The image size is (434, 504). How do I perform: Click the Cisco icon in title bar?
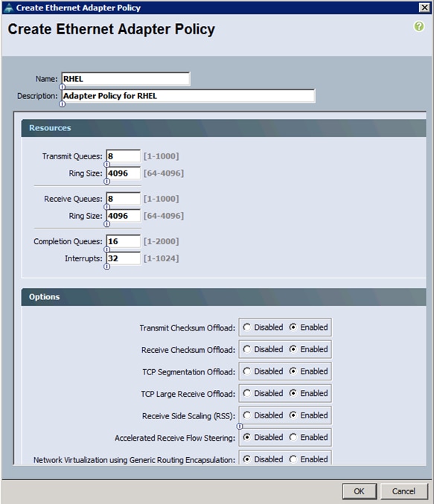(x=9, y=7)
